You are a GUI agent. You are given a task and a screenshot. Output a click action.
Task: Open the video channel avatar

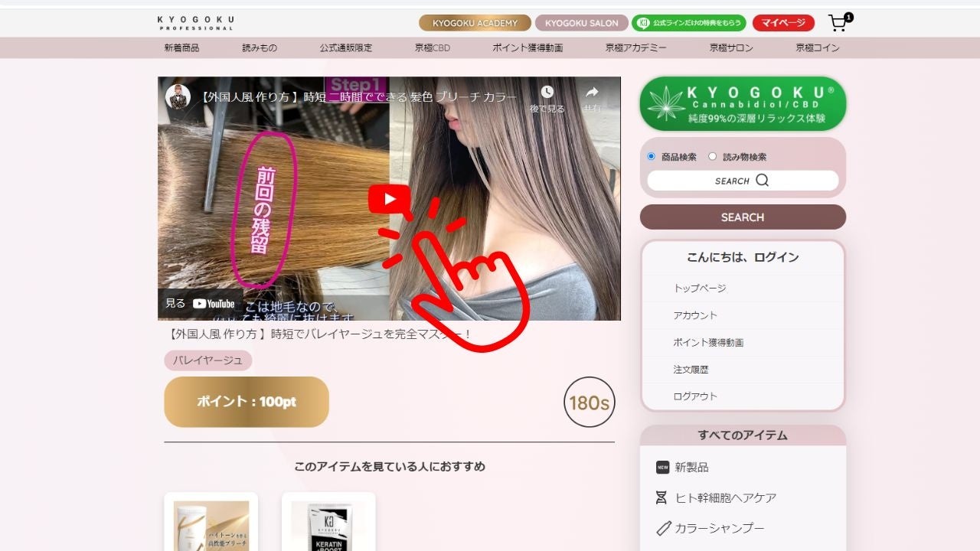point(178,96)
